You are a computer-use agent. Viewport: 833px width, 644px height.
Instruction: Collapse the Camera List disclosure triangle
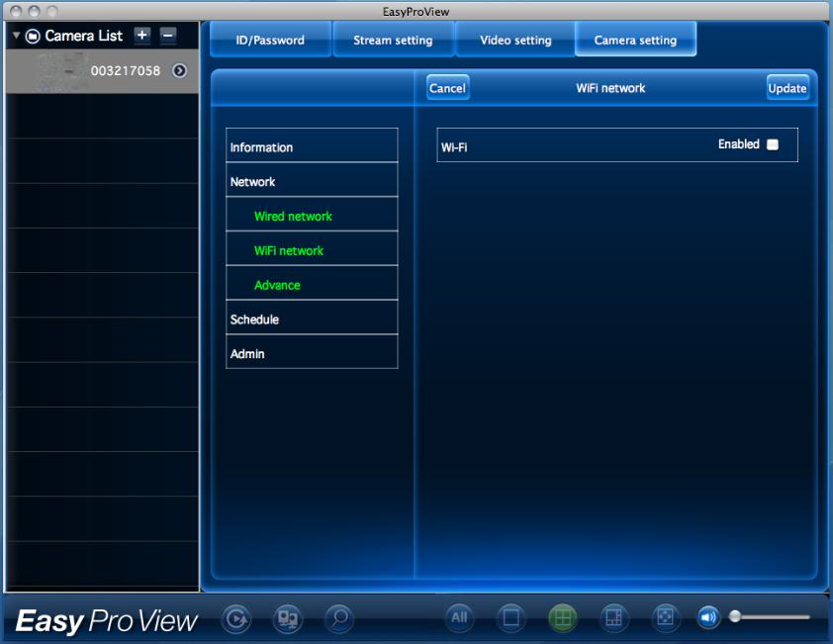pos(17,35)
